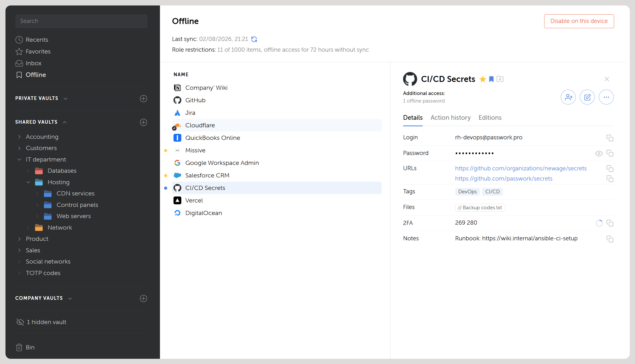Select the Offline section in sidebar
This screenshot has height=364, width=635.
click(31, 75)
